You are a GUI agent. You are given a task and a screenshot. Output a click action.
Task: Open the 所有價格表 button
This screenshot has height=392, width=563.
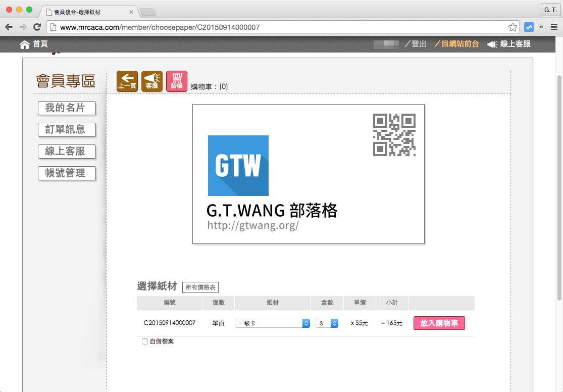coord(200,287)
